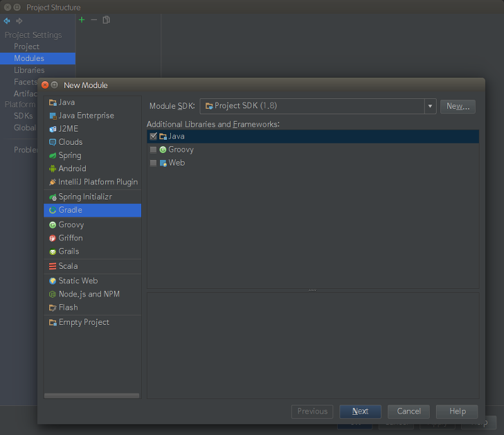Choose the Spring leaf icon
Viewport: 504px width, 435px height.
click(x=53, y=156)
